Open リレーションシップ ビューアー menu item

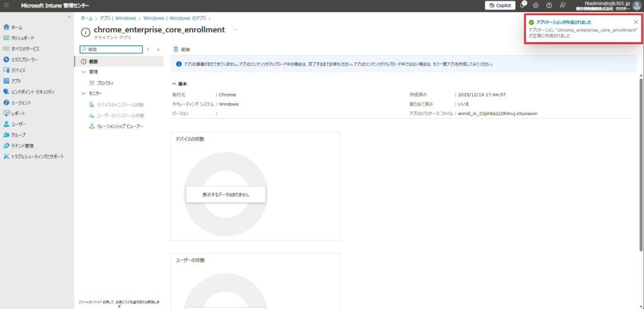(119, 126)
